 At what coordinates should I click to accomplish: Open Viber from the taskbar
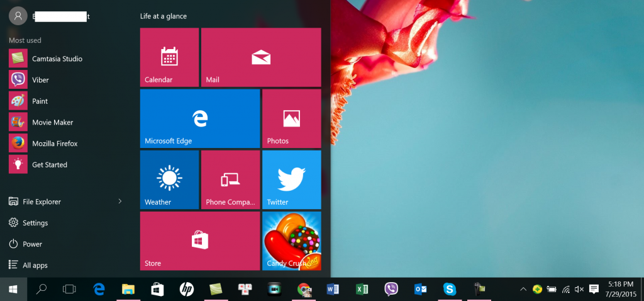click(x=391, y=290)
